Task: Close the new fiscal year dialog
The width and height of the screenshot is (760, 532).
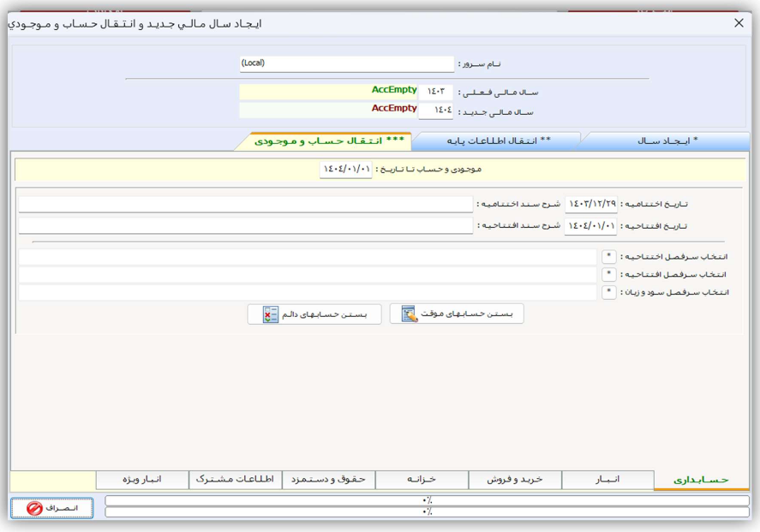Action: click(x=739, y=23)
